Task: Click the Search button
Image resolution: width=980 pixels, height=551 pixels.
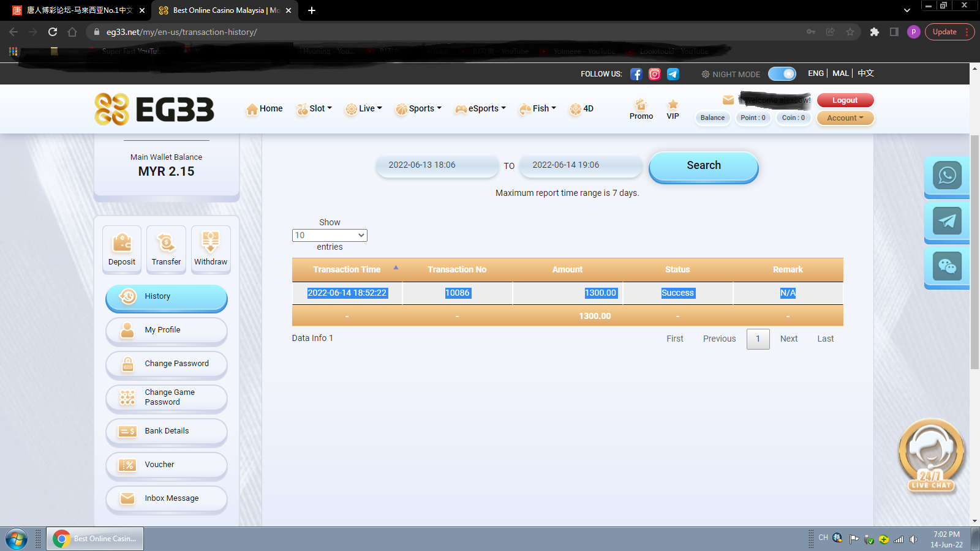Action: pyautogui.click(x=703, y=166)
